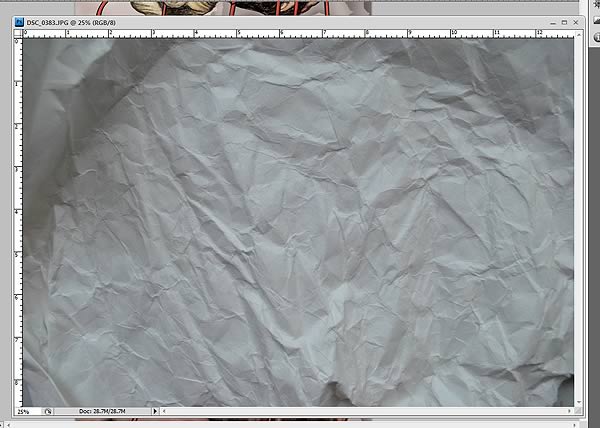The width and height of the screenshot is (600, 428).
Task: Click the document vertical scrollbar down arrow
Action: point(579,402)
